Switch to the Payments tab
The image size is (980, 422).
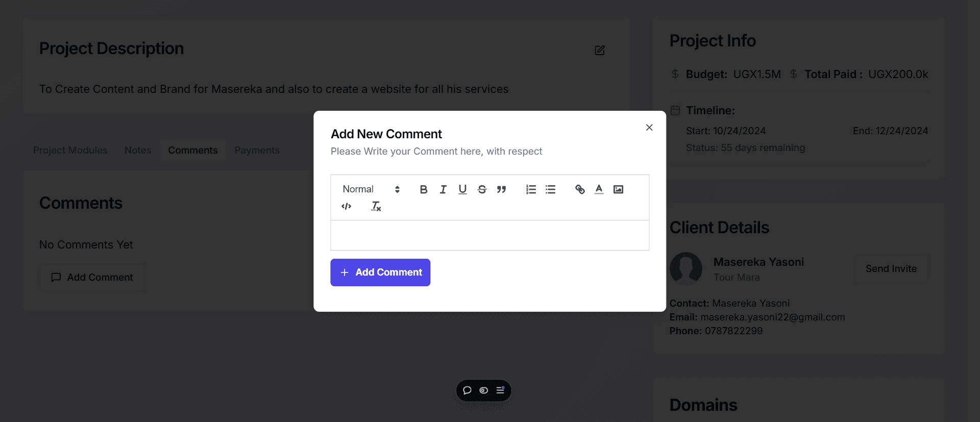257,151
